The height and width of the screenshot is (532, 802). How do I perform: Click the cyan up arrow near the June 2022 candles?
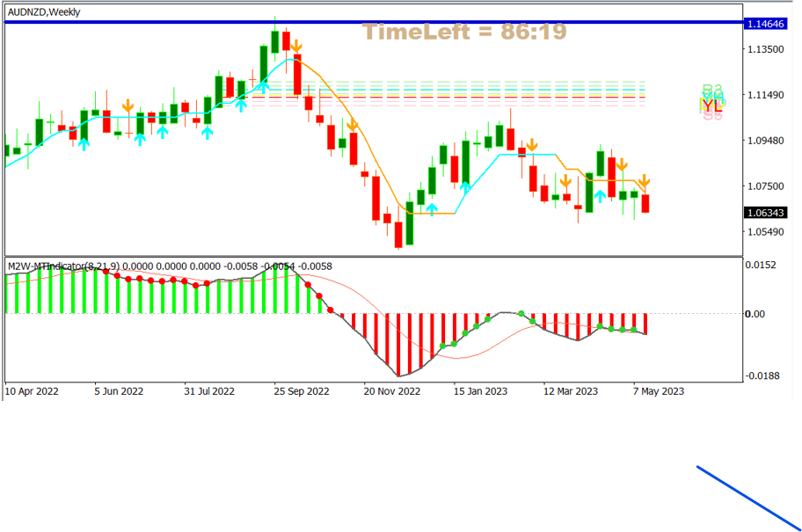click(139, 138)
